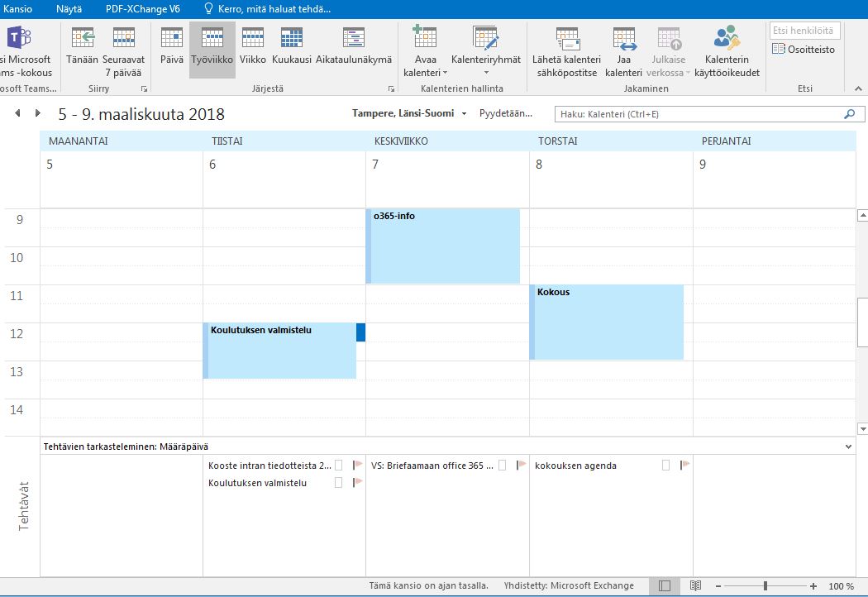Expand the Tampere, Länsi-Suomi weather location dropdown
Screen dimensions: 868x597
coord(464,114)
